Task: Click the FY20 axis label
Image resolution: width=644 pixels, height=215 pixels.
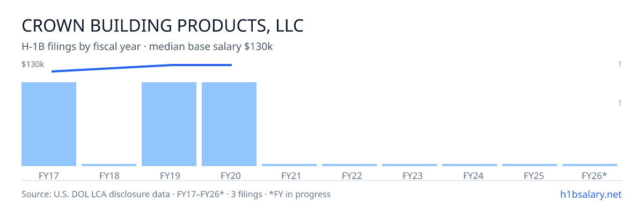Action: click(x=229, y=175)
